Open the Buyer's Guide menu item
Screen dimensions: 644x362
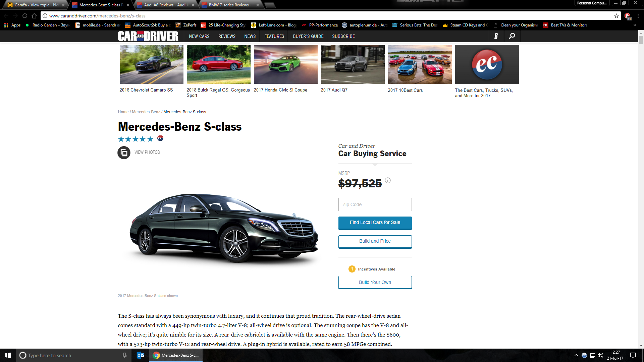tap(308, 36)
